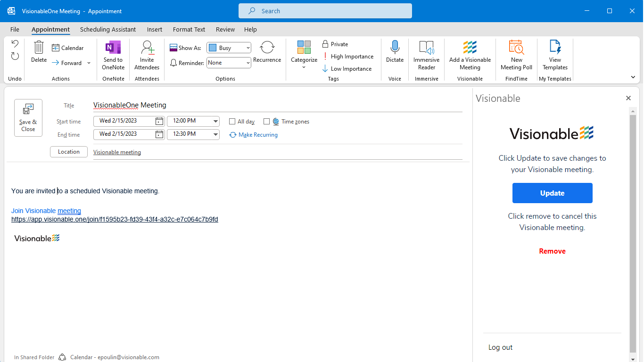This screenshot has width=644, height=362.
Task: Send the appointment to OneNote
Action: tap(113, 55)
